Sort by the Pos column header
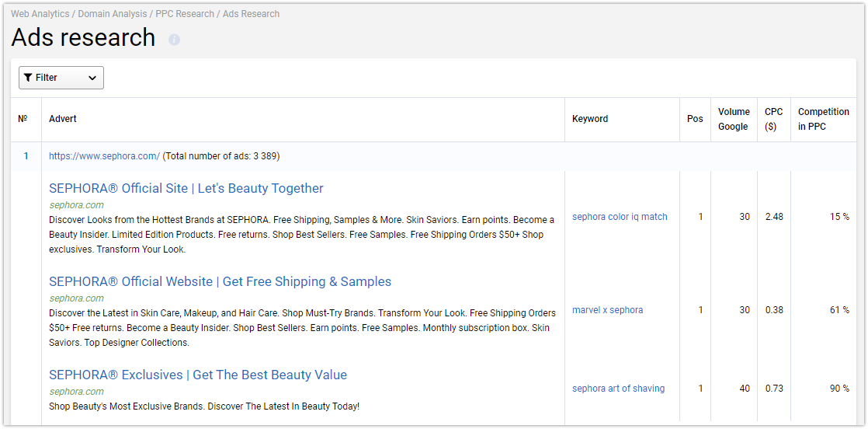The height and width of the screenshot is (429, 868). click(695, 119)
